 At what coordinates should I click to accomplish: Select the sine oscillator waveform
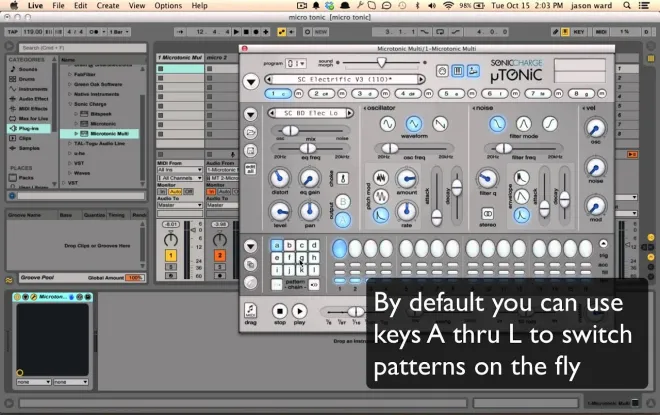click(387, 124)
